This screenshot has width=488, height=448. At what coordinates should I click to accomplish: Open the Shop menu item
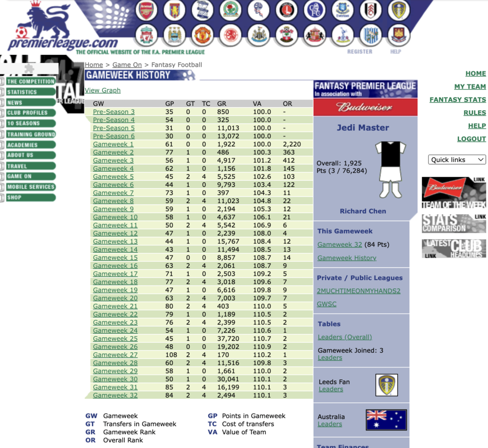[30, 197]
